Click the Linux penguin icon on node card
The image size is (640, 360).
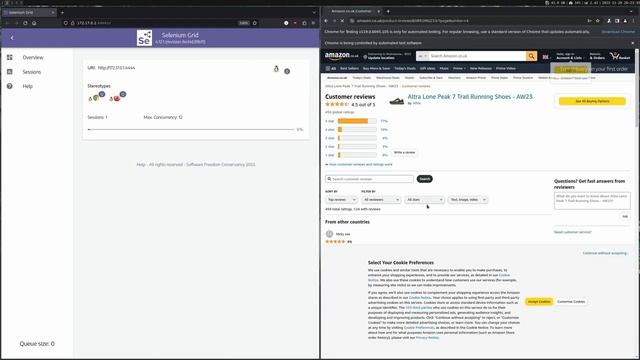coord(276,69)
